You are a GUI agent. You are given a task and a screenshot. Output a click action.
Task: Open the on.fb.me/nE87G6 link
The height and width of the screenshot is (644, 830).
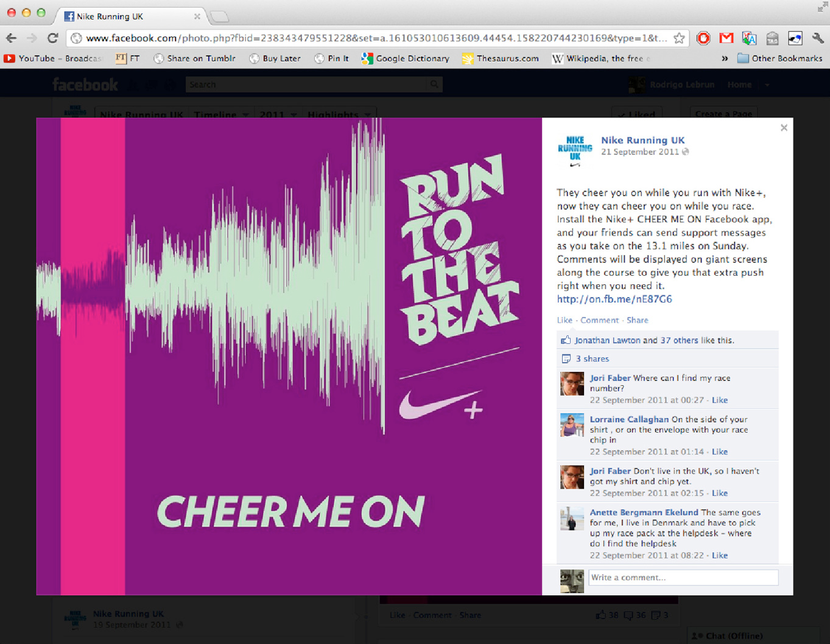(614, 299)
